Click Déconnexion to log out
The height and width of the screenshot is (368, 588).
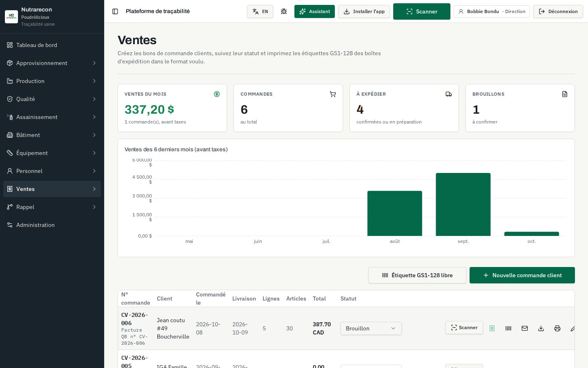tap(558, 11)
